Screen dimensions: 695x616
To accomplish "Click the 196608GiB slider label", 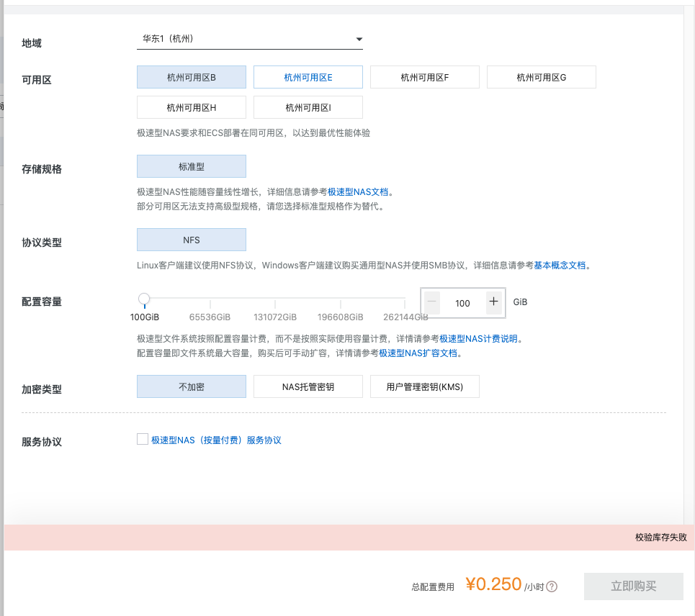I will pos(341,317).
